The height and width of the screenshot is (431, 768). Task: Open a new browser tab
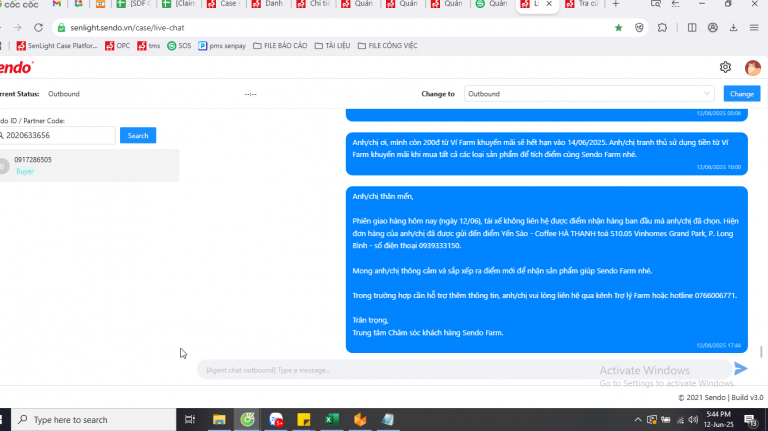(616, 4)
